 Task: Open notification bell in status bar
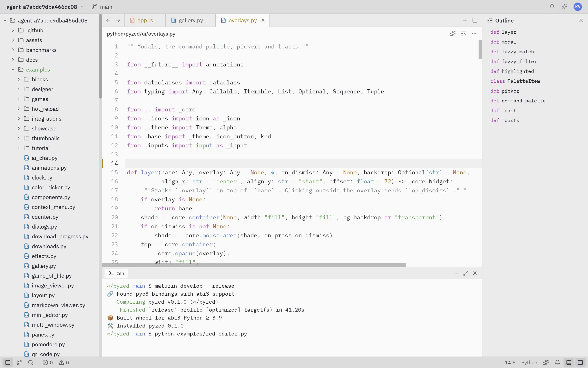(557, 363)
